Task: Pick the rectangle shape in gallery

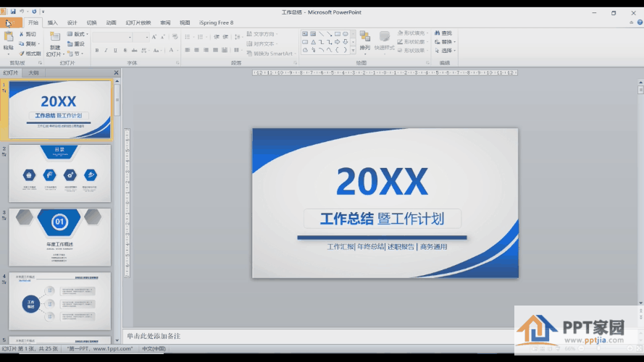Action: [337, 34]
